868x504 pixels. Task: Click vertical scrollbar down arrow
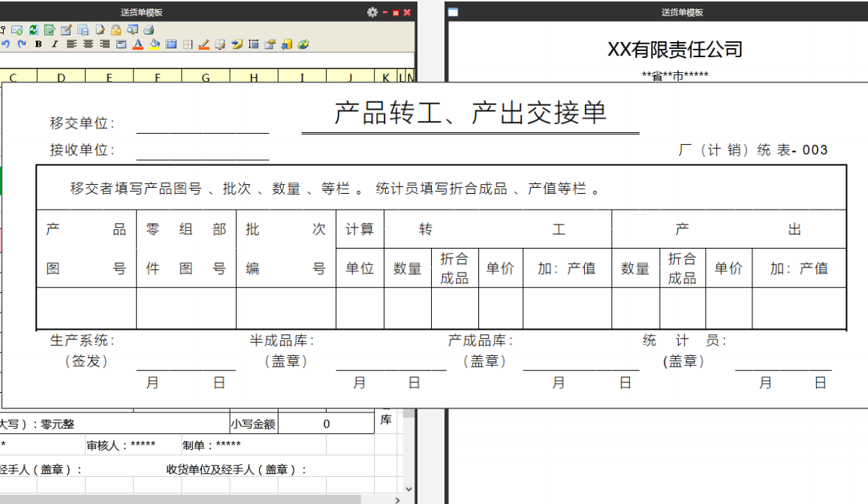point(409,489)
